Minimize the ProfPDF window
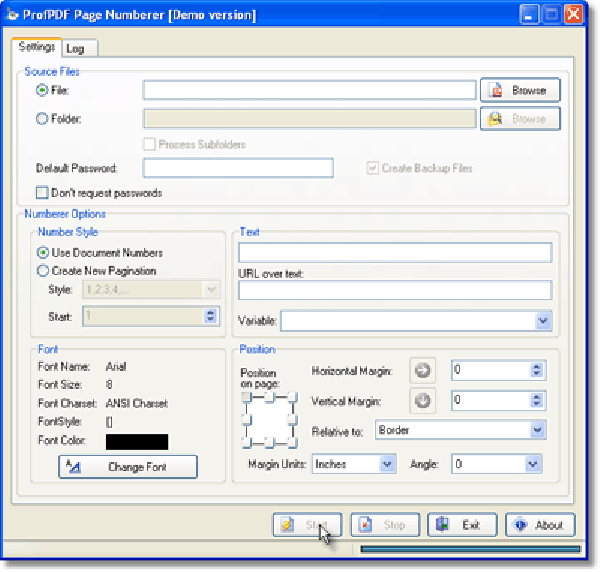This screenshot has height=572, width=600. (x=529, y=15)
